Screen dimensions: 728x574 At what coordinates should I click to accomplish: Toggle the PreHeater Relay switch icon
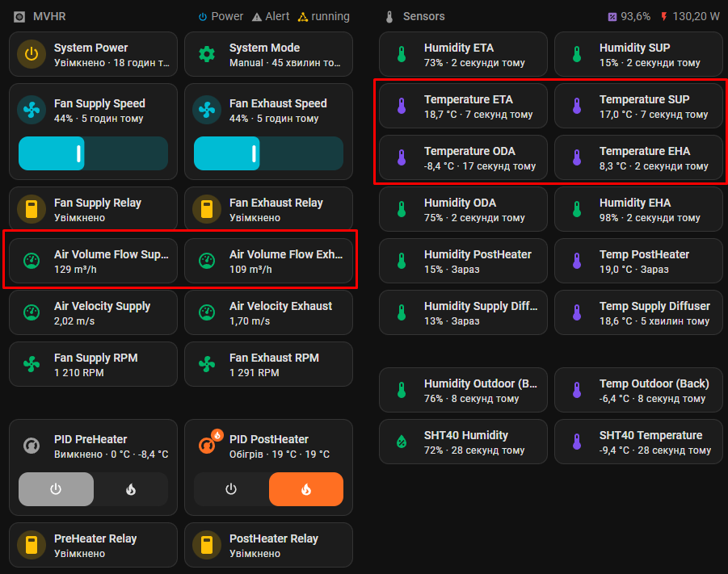[32, 546]
